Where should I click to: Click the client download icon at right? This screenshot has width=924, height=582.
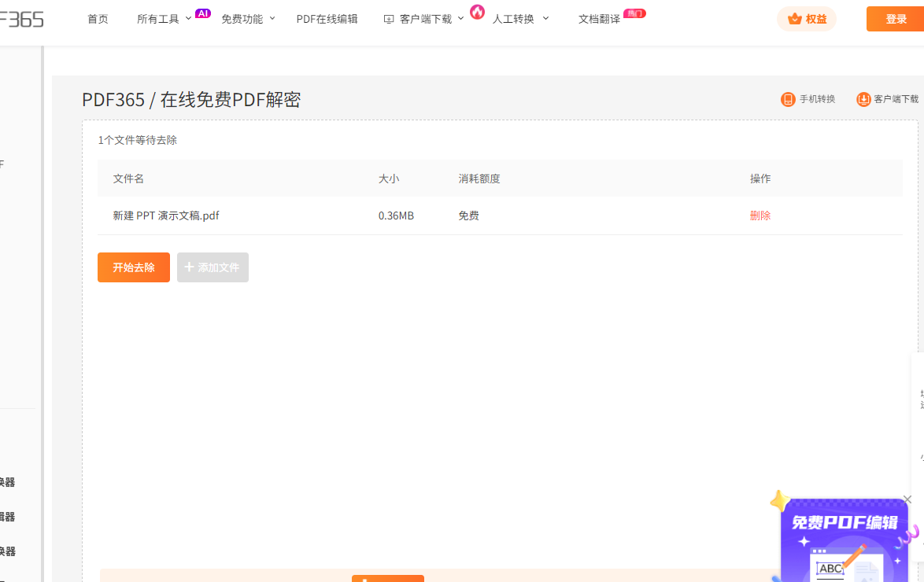[863, 99]
